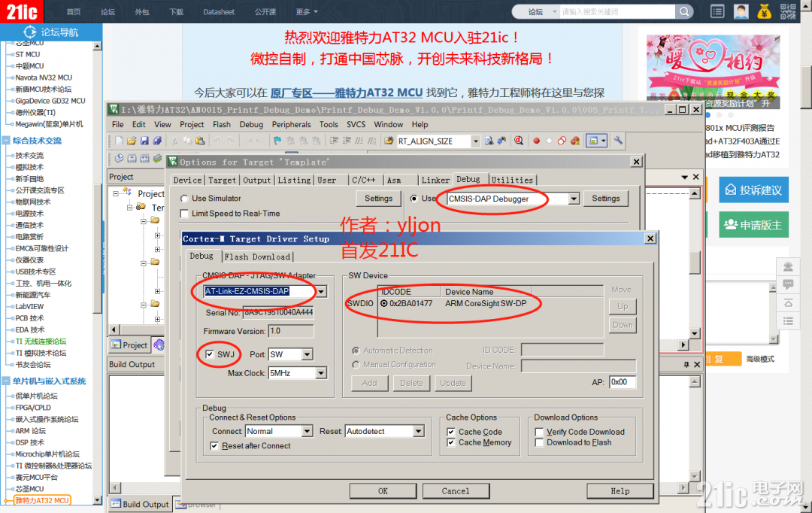Screen dimensions: 812x513
Task: Open the CMSIS-DAP Debugger dropdown
Action: point(574,199)
